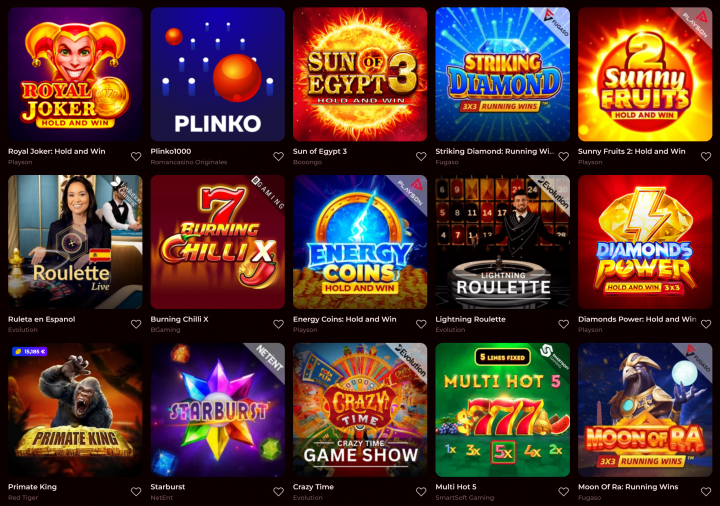This screenshot has width=720, height=506.
Task: Click heart next to Lightning Roulette
Action: [x=563, y=324]
